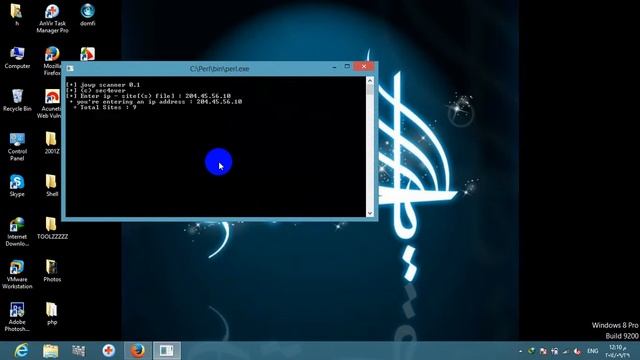
Task: Open the 2001Z folder
Action: pos(52,142)
